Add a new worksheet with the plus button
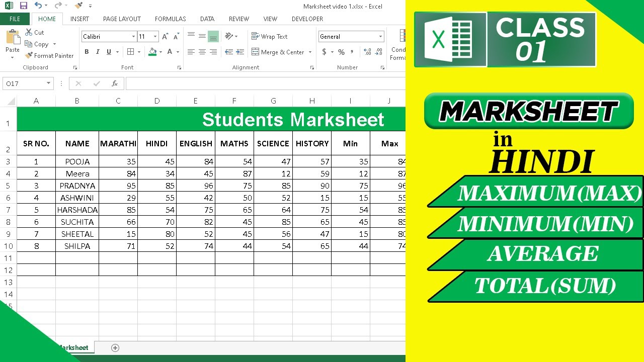The width and height of the screenshot is (644, 362). pos(115,347)
